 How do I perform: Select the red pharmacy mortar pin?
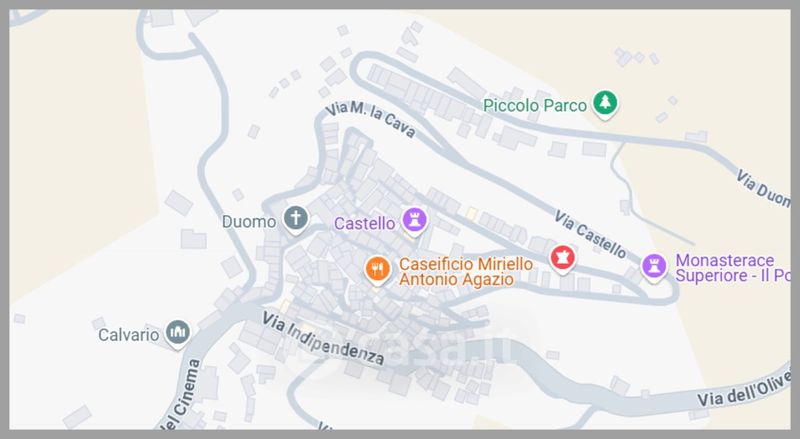(562, 259)
